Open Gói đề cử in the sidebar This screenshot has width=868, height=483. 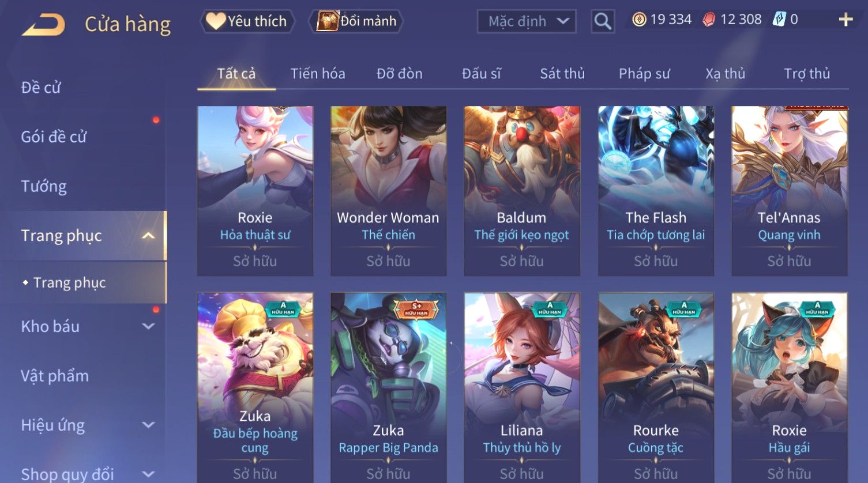tap(54, 137)
